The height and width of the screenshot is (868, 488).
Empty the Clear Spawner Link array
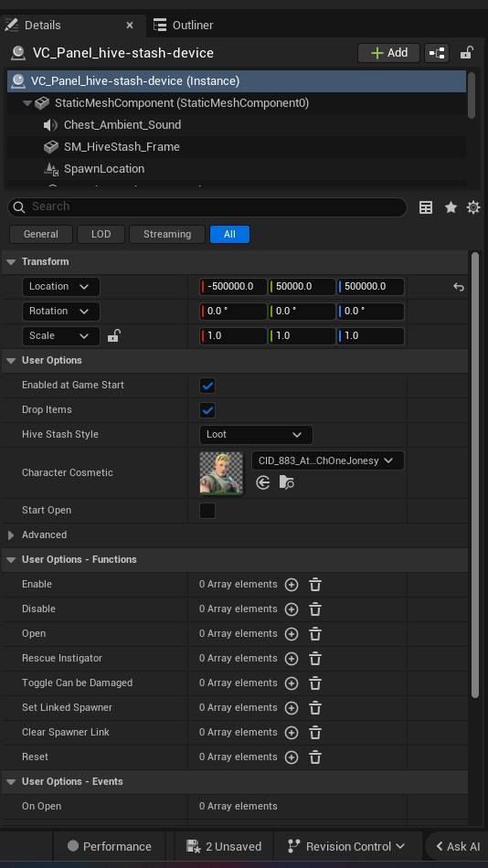(315, 733)
